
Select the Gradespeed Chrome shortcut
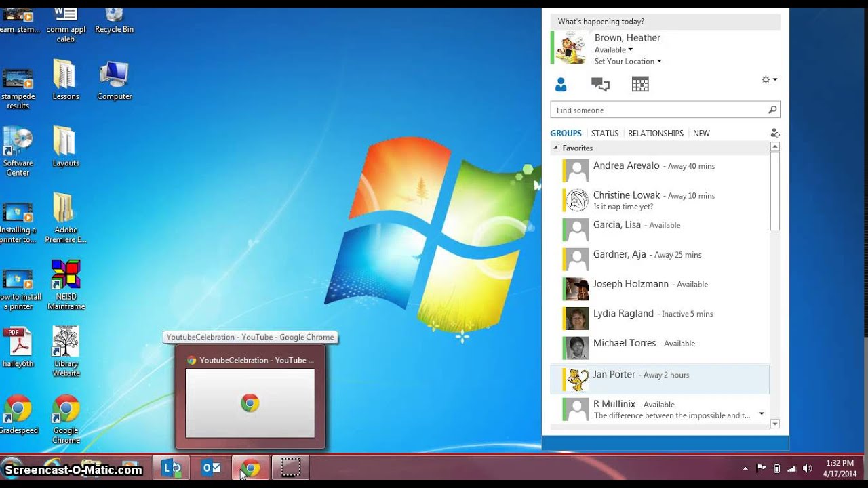18,413
